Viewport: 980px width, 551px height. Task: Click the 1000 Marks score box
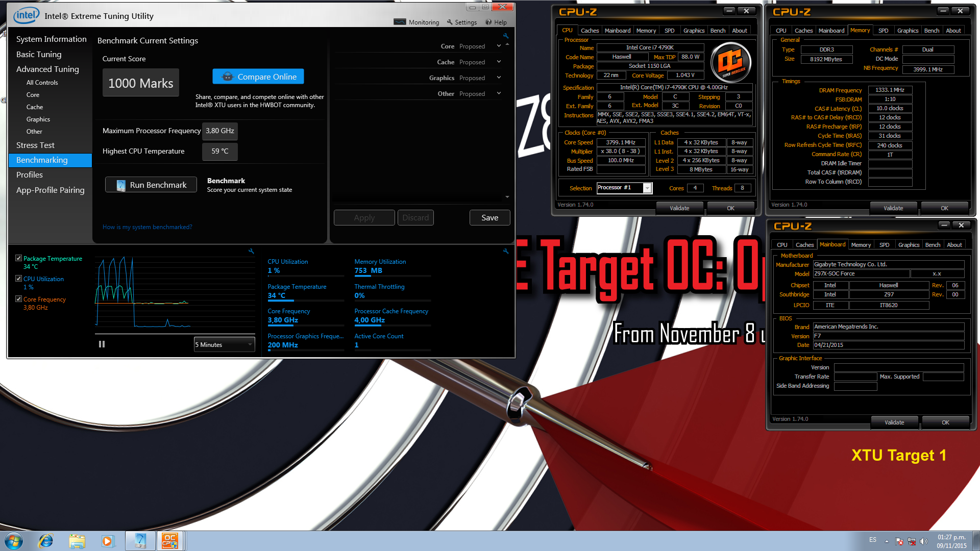[141, 83]
